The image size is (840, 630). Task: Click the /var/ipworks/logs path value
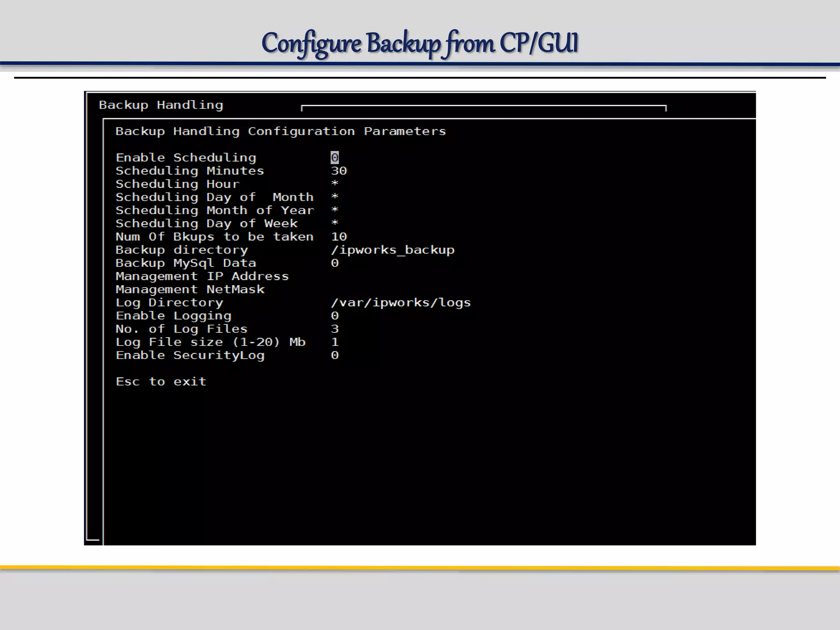[401, 303]
